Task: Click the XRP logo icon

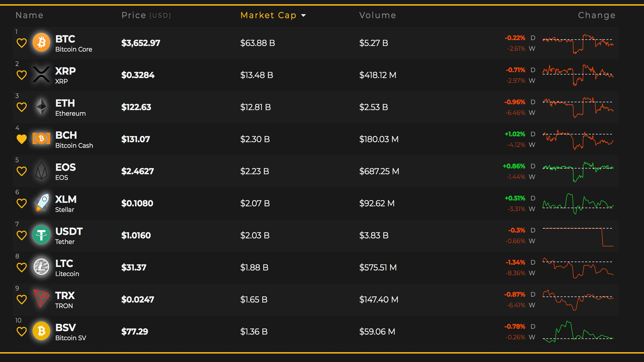Action: (x=41, y=74)
